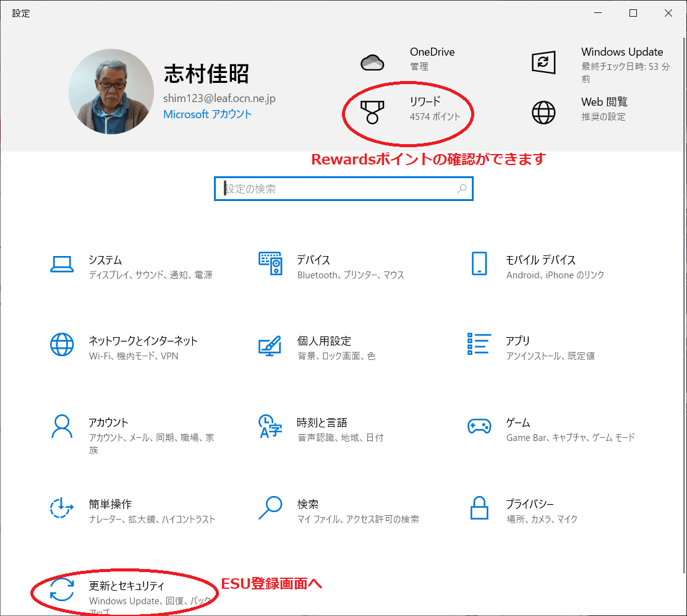The height and width of the screenshot is (616, 687).
Task: Open the Microsoft アカウント link
Action: point(207,114)
